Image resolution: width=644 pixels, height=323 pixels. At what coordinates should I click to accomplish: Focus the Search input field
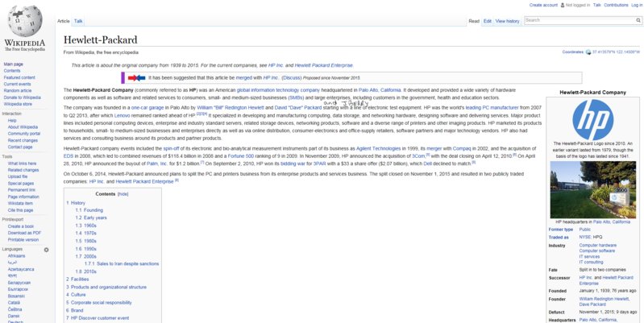click(580, 20)
